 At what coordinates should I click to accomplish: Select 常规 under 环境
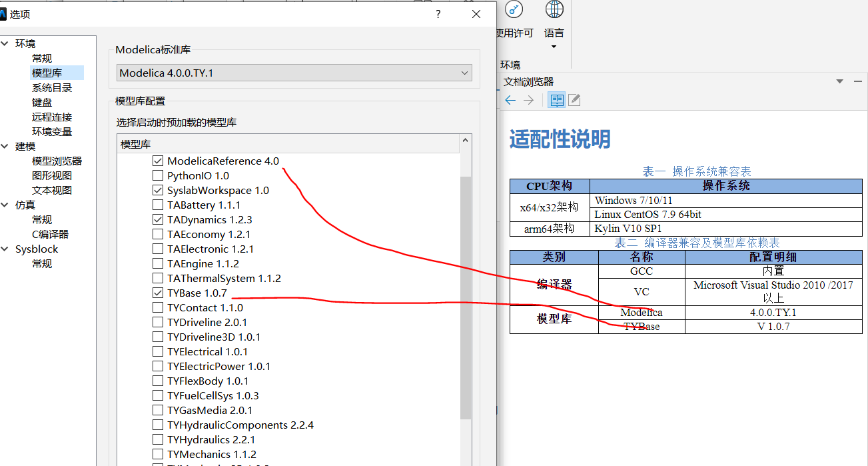(42, 58)
